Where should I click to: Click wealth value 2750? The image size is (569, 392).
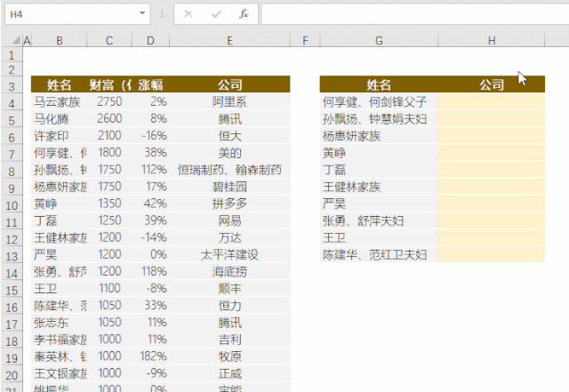[109, 101]
